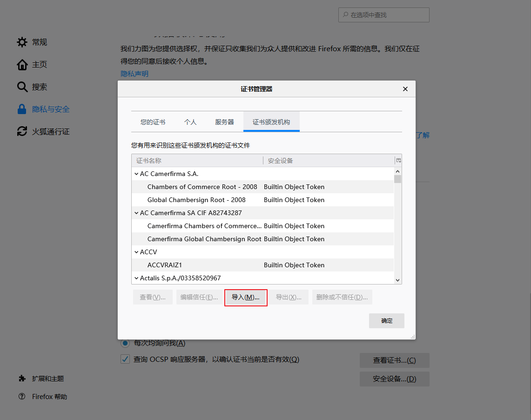The image size is (531, 420).
Task: Click the 删除或不信任(D)... button
Action: pyautogui.click(x=342, y=298)
